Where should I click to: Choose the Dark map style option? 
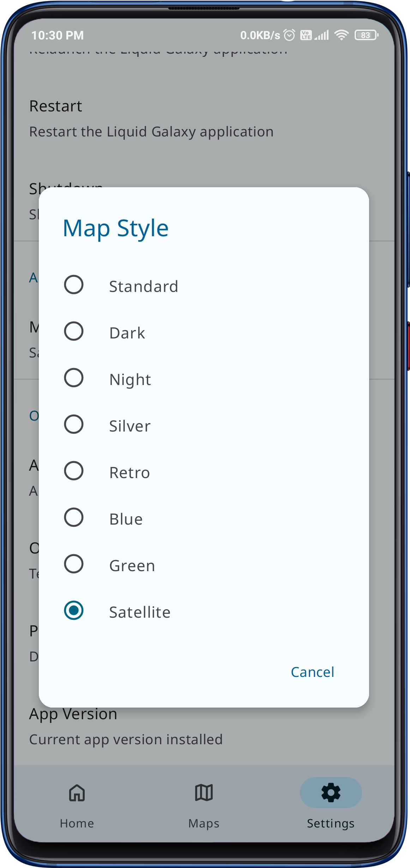[74, 331]
